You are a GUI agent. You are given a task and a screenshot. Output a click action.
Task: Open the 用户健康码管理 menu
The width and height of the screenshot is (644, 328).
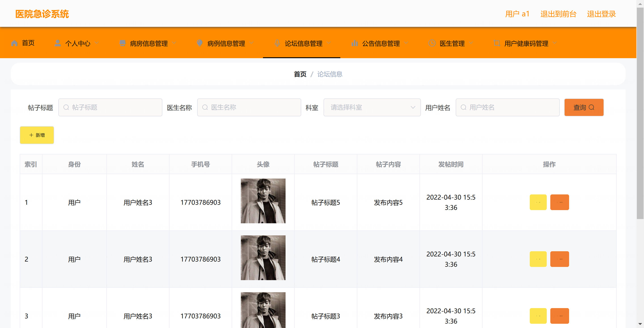525,43
